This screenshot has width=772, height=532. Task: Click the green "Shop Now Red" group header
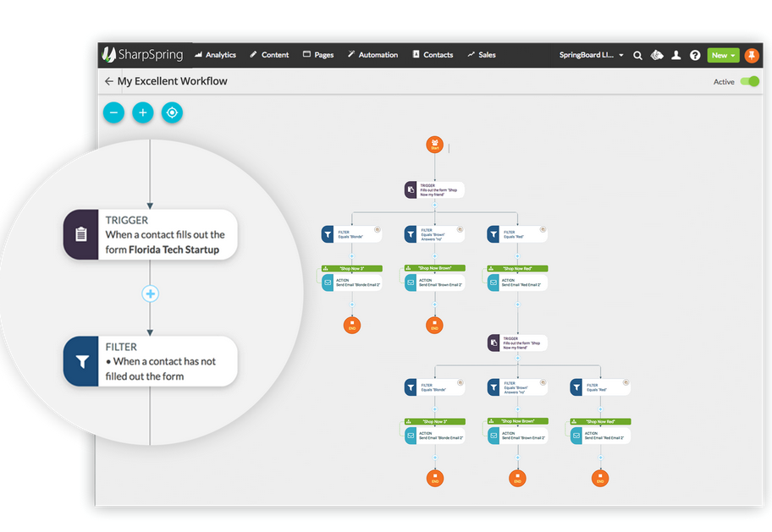517,268
